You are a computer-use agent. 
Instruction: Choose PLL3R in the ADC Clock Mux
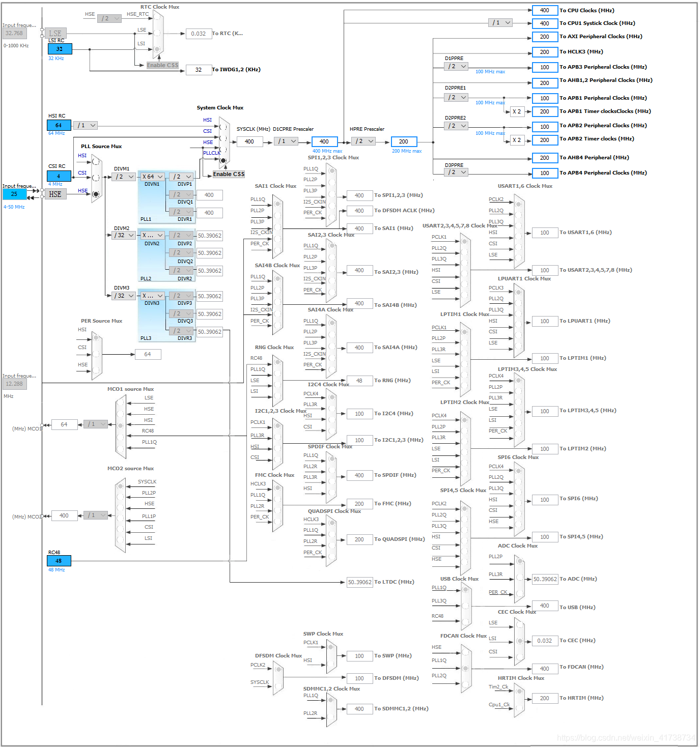click(x=519, y=578)
